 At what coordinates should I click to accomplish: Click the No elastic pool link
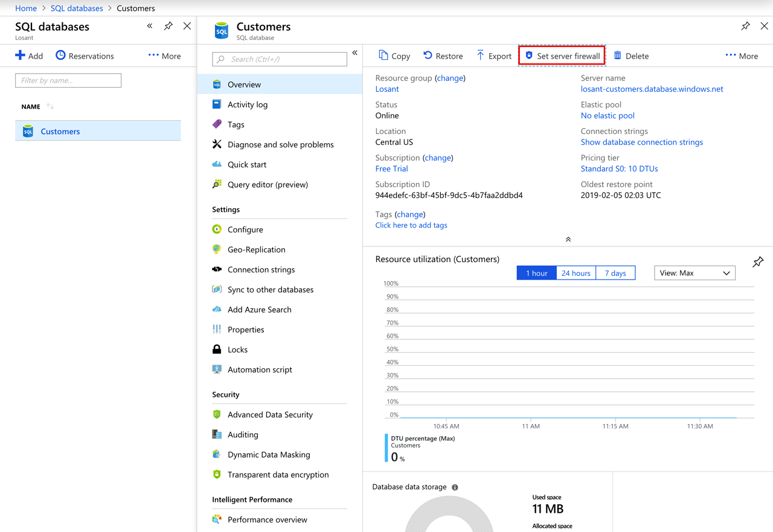click(608, 115)
